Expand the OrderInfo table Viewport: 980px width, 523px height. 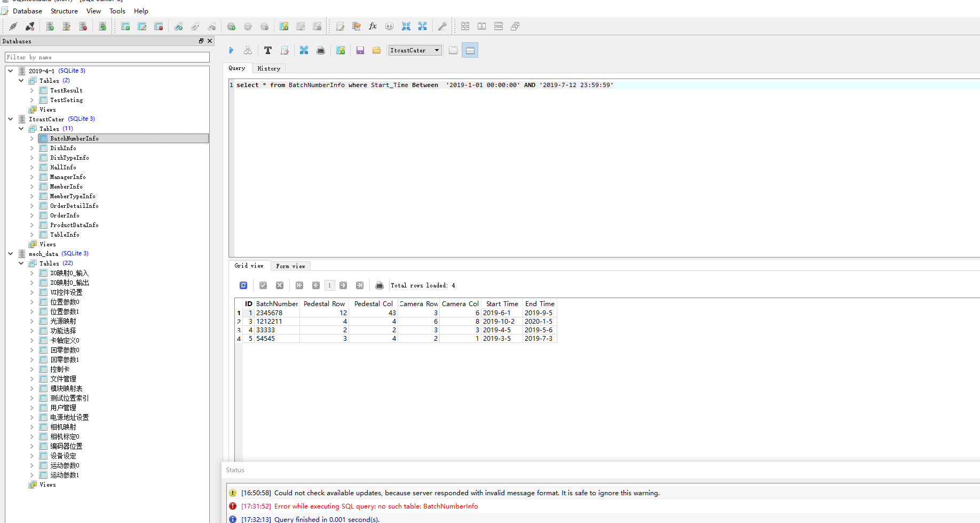pyautogui.click(x=32, y=215)
